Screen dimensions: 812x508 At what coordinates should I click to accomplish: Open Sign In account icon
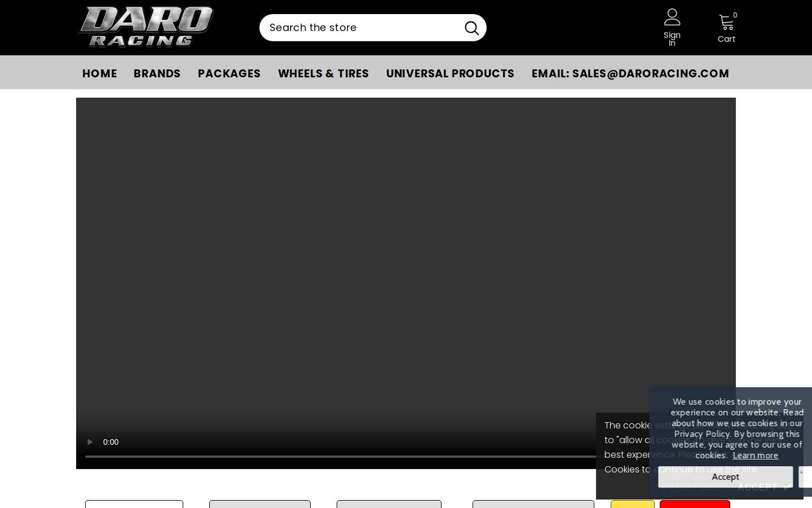pos(672,17)
